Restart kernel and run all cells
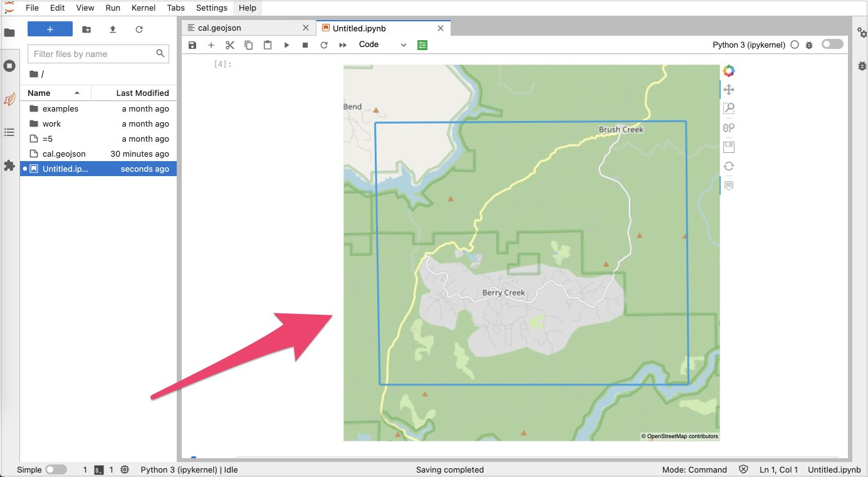Image resolution: width=868 pixels, height=477 pixels. tap(343, 45)
